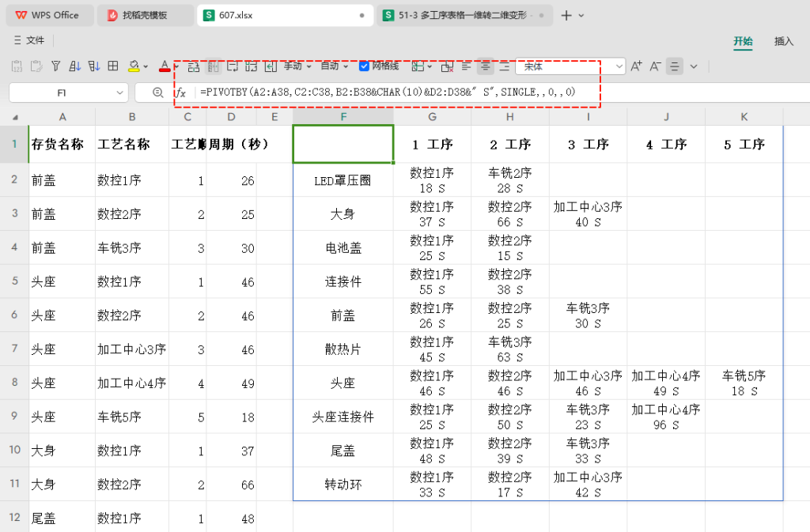Align text right
Viewport: 810px width, 532px height.
point(505,66)
